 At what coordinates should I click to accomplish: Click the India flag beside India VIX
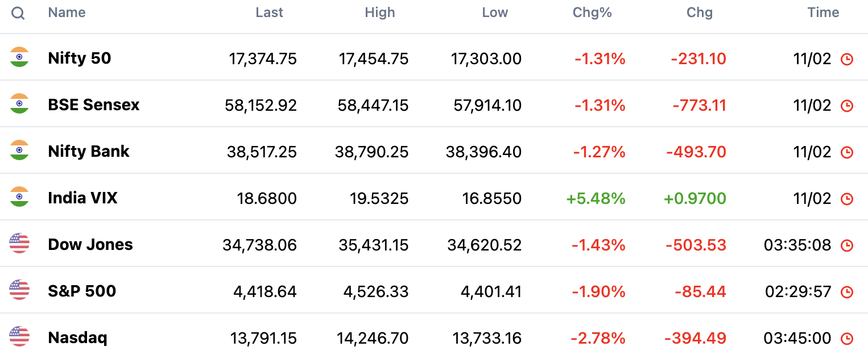point(19,197)
